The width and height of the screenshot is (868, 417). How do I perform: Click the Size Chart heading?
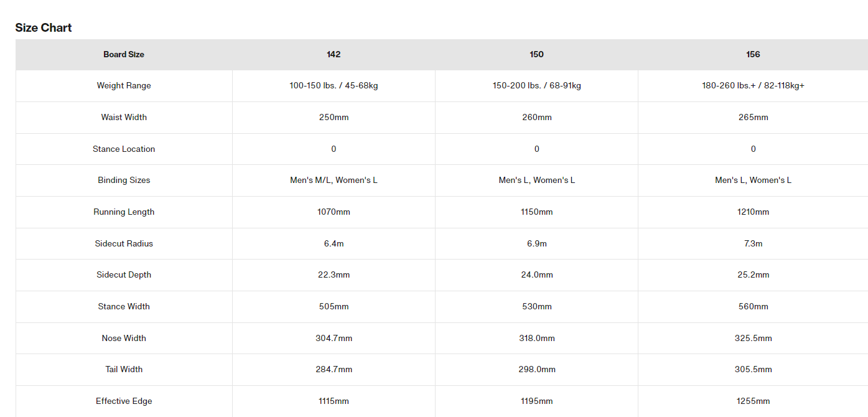[x=44, y=27]
